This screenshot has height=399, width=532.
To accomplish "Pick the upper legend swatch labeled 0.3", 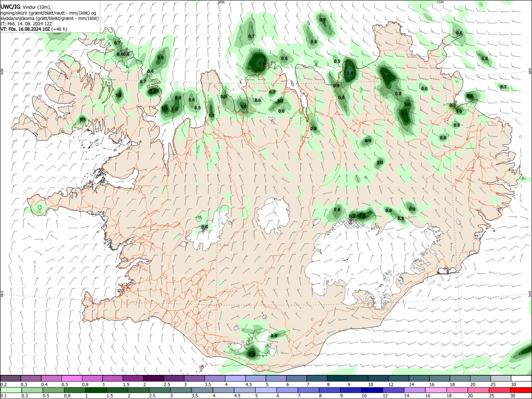I will [x=31, y=378].
